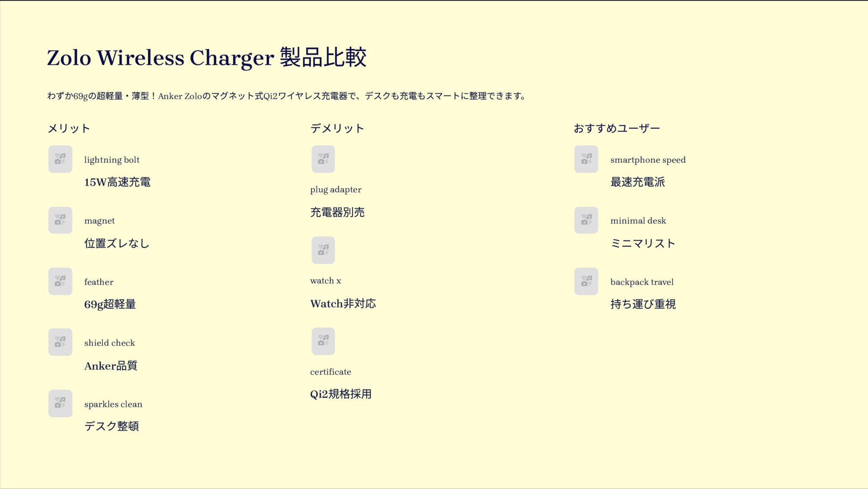Select the おすすめユーザー section header
This screenshot has width=868, height=489.
(x=616, y=128)
